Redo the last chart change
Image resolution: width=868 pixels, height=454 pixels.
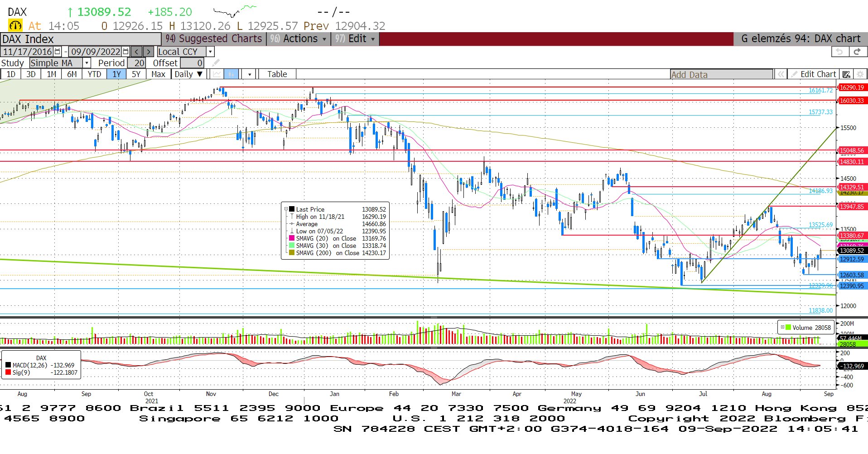pos(857,52)
